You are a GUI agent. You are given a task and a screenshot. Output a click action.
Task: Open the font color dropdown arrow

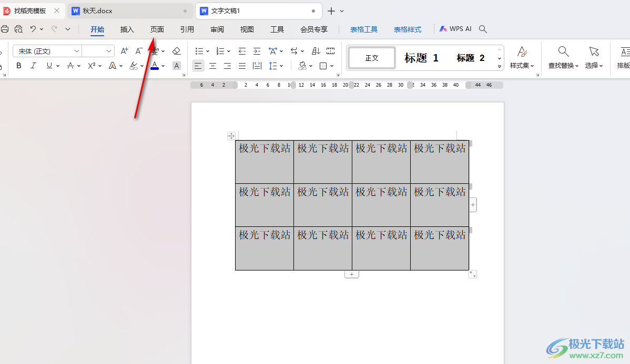click(163, 66)
